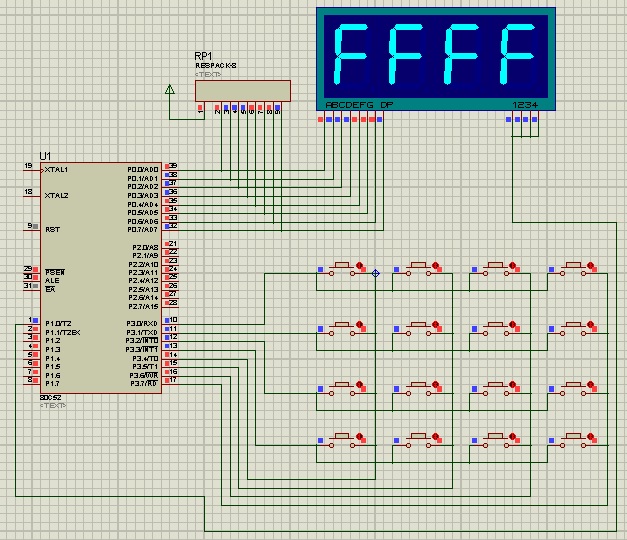The height and width of the screenshot is (540, 627).
Task: Click the P2.7/A15 pin label
Action: click(x=144, y=307)
